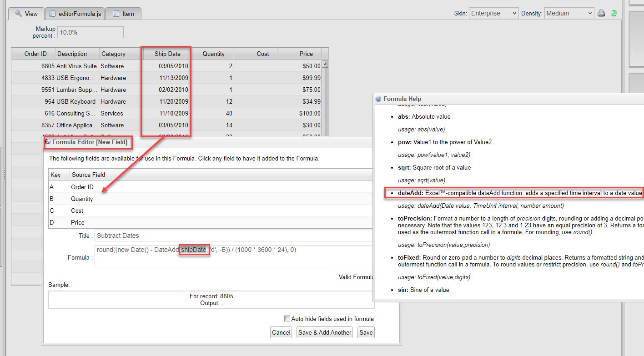The height and width of the screenshot is (356, 644).
Task: Select the 8357 Office Applica... row
Action: tap(166, 125)
